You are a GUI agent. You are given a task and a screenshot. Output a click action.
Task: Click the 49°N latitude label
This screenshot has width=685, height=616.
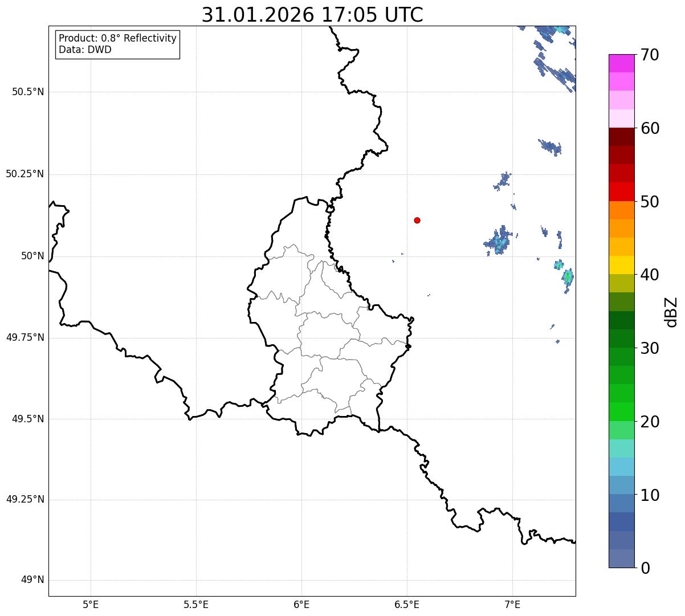32,580
